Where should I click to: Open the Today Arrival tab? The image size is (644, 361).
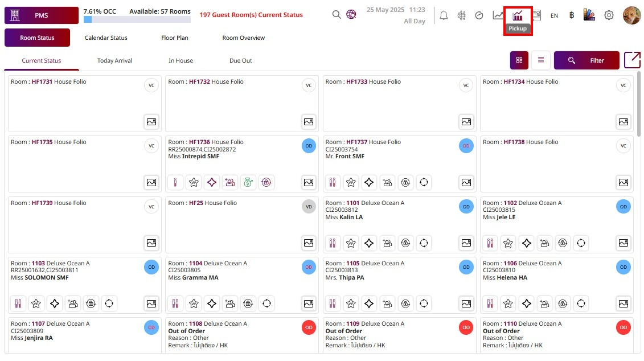114,60
